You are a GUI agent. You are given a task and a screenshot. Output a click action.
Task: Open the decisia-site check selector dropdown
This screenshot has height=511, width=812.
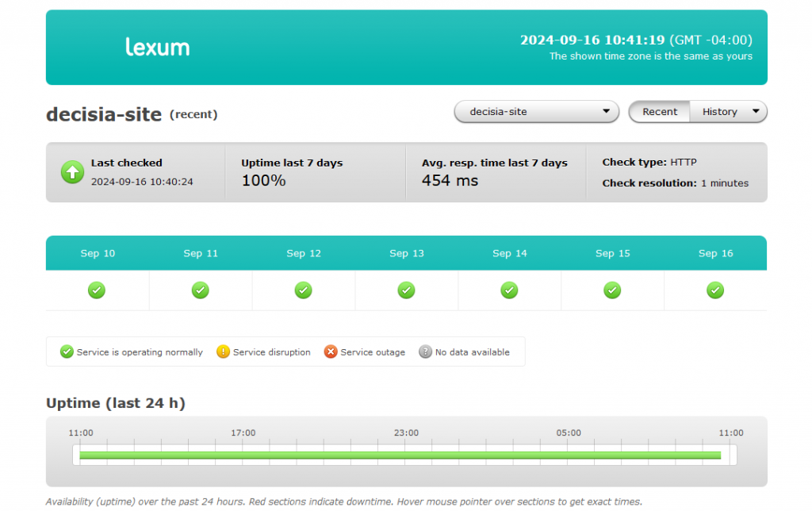click(536, 112)
